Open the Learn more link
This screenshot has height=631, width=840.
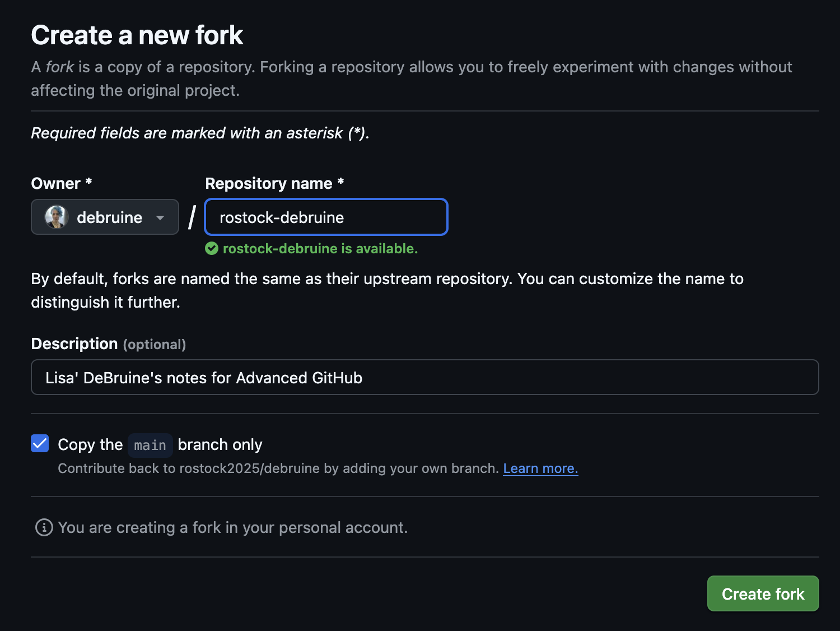[x=540, y=468]
